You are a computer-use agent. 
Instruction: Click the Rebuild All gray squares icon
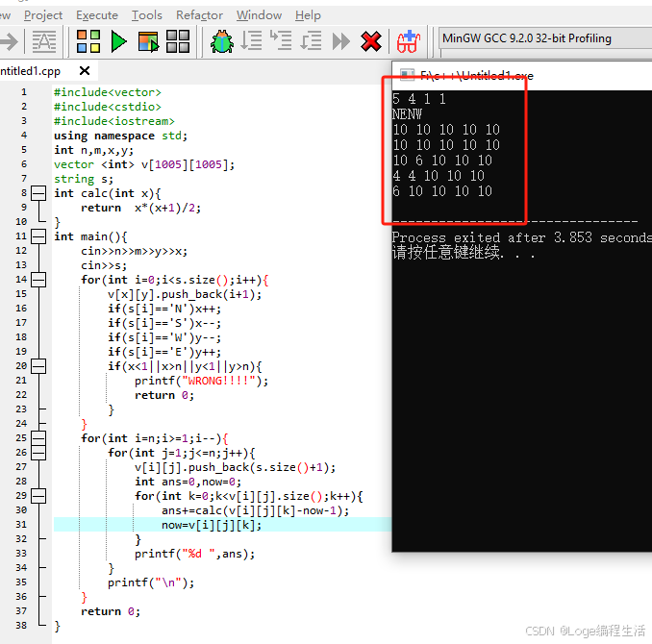tap(178, 41)
